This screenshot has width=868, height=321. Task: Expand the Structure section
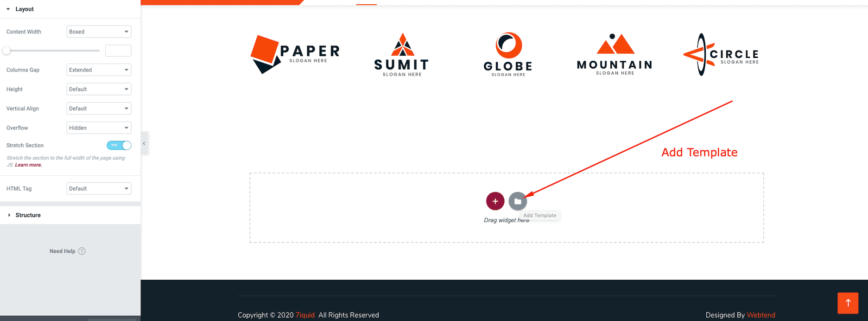point(28,215)
